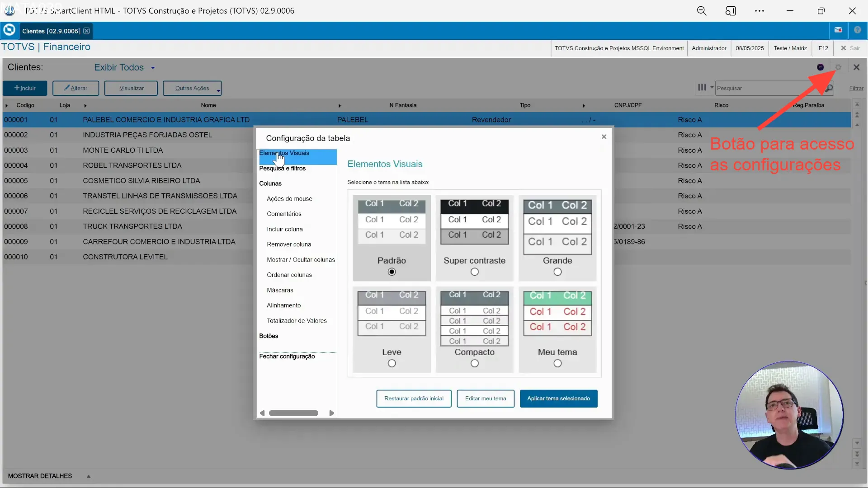Open the table configuration gear icon
The image size is (868, 488).
pos(839,67)
